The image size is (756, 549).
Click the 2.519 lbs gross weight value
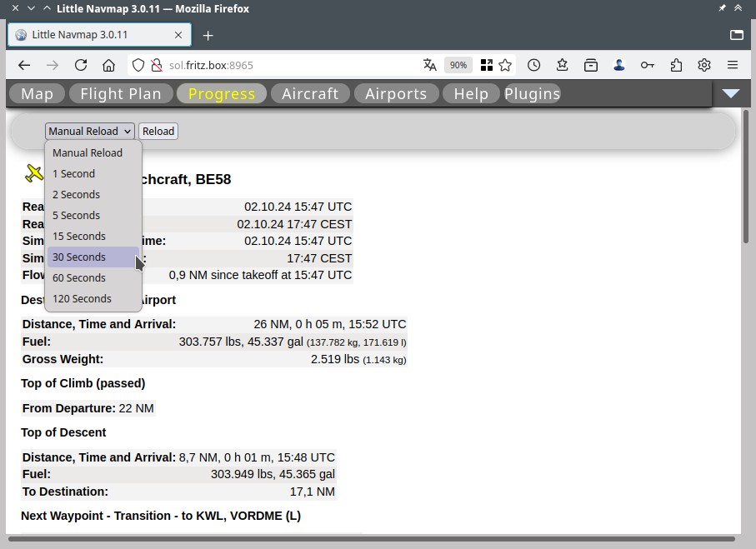point(358,359)
